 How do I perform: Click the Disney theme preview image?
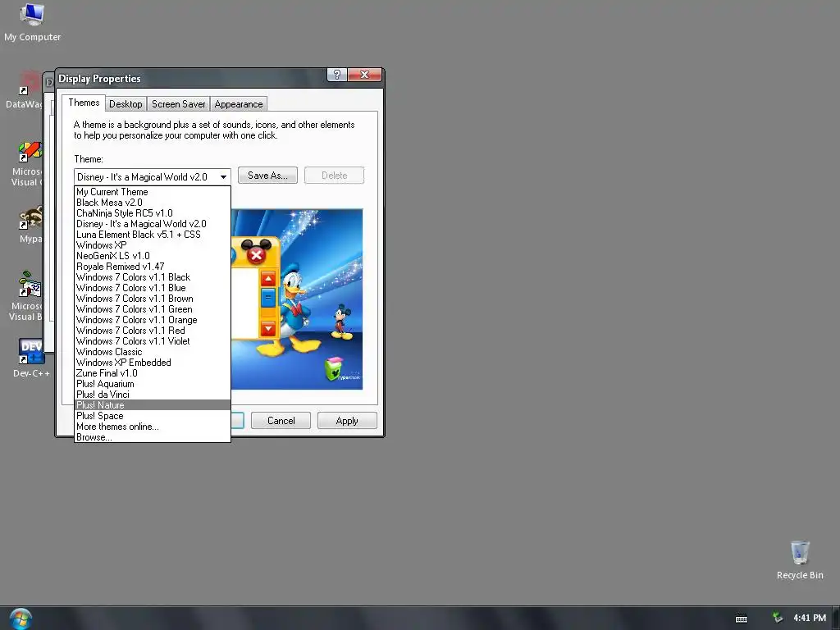click(x=297, y=299)
